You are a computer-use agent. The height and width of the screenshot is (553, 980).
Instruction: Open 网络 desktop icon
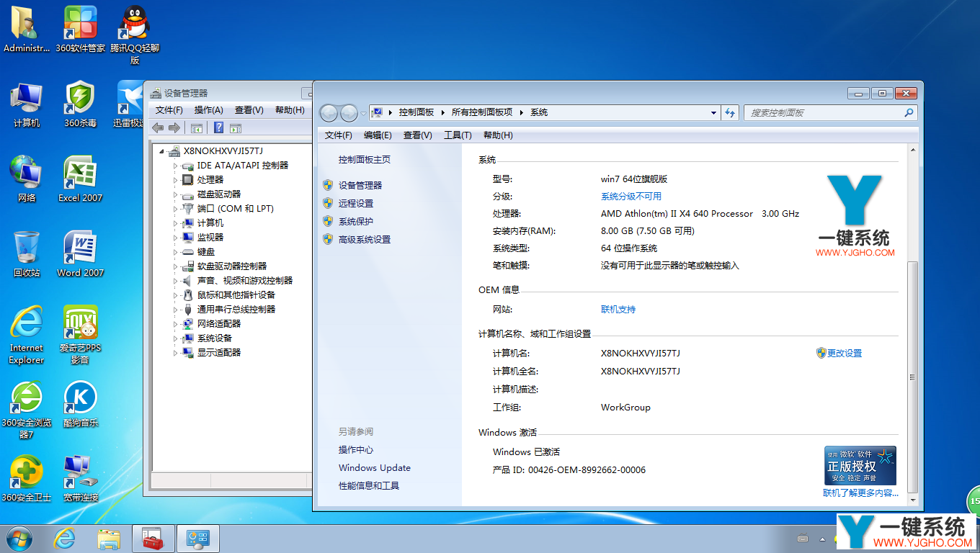click(x=27, y=179)
